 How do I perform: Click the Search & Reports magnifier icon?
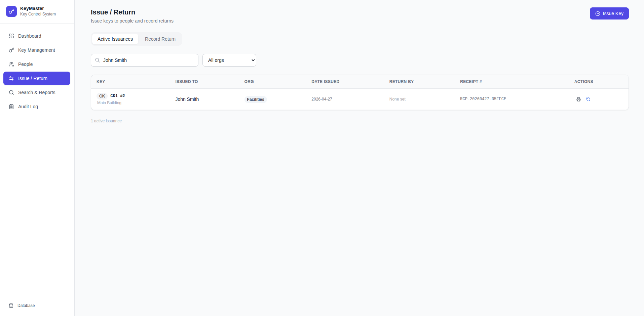(x=11, y=92)
